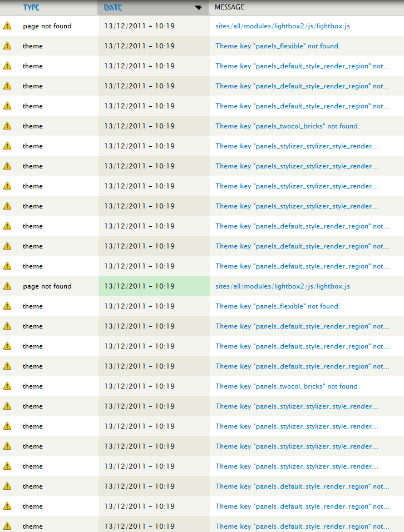404x532 pixels.
Task: Sort the log by Date column
Action: pyautogui.click(x=113, y=7)
